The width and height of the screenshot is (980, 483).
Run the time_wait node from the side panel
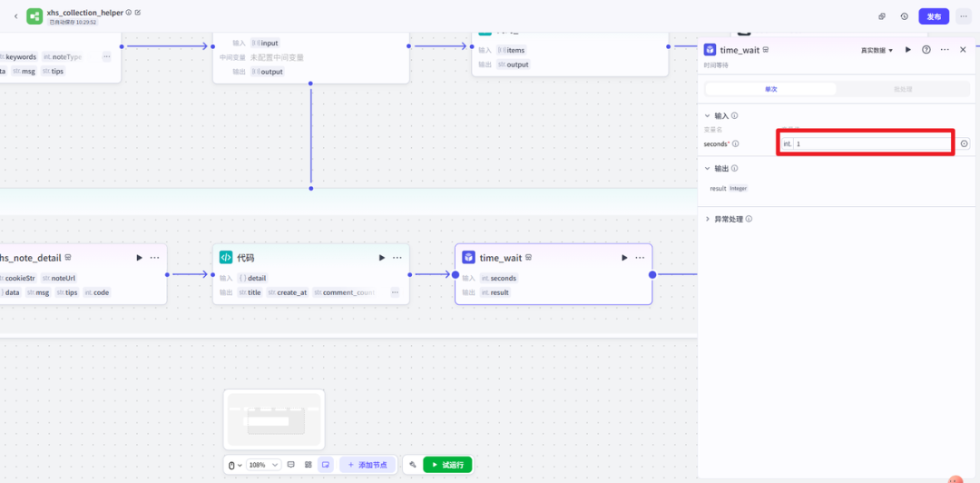coord(908,50)
